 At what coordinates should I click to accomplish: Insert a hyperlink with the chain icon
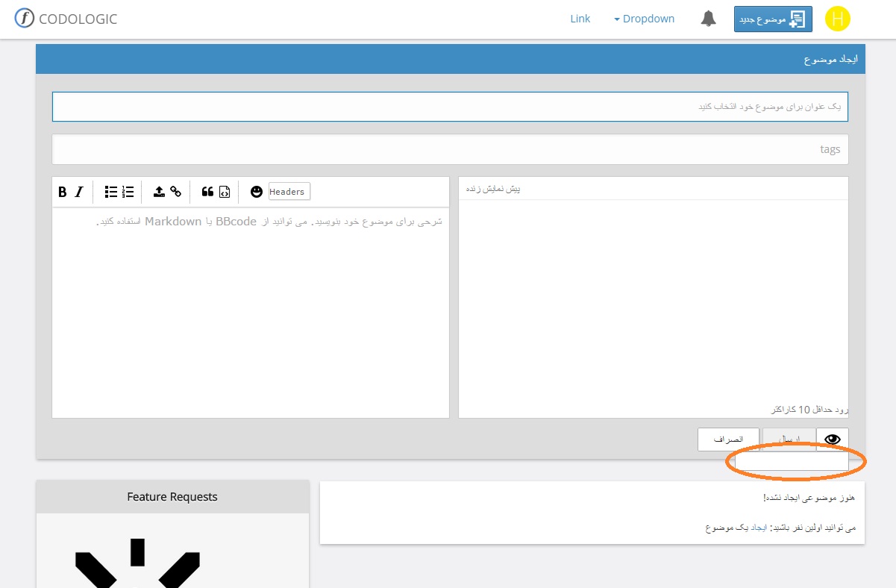(175, 192)
